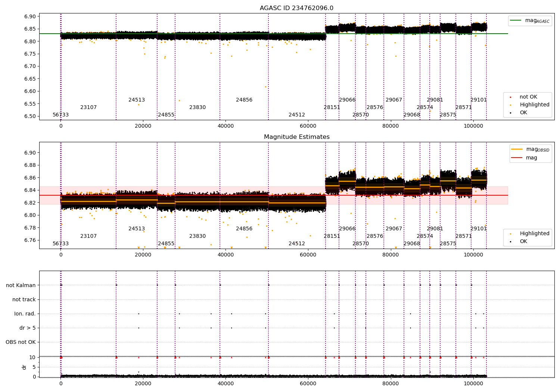Click obsid label 29066 in the top plot
The width and height of the screenshot is (560, 392).
[347, 100]
